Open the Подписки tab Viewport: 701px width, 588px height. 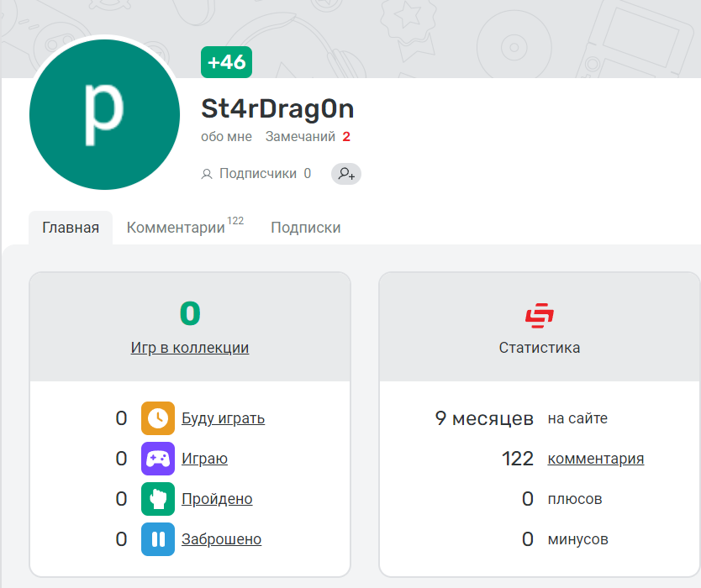pyautogui.click(x=306, y=228)
